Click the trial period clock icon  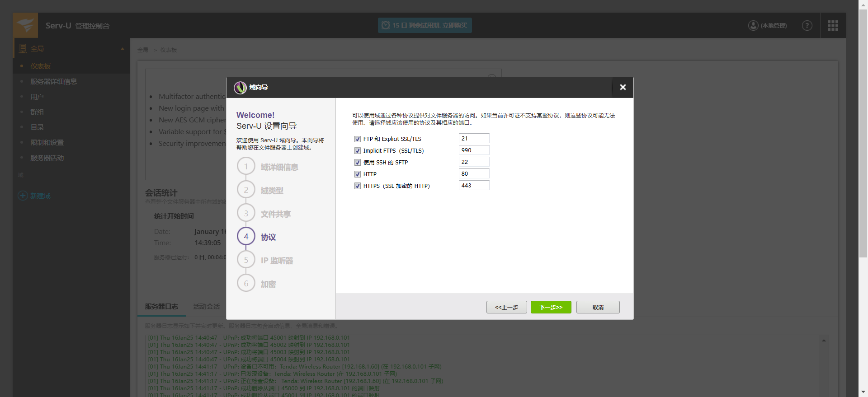point(386,25)
